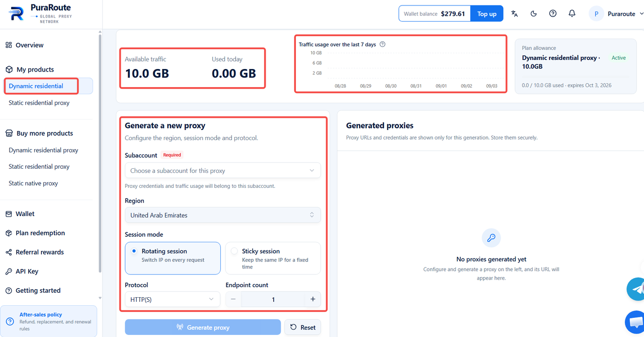The width and height of the screenshot is (644, 337).
Task: Go to Overview in sidebar
Action: pyautogui.click(x=29, y=45)
